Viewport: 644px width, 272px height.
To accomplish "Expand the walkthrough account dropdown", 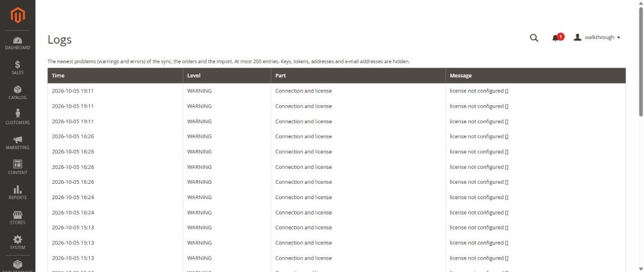I will [x=597, y=37].
